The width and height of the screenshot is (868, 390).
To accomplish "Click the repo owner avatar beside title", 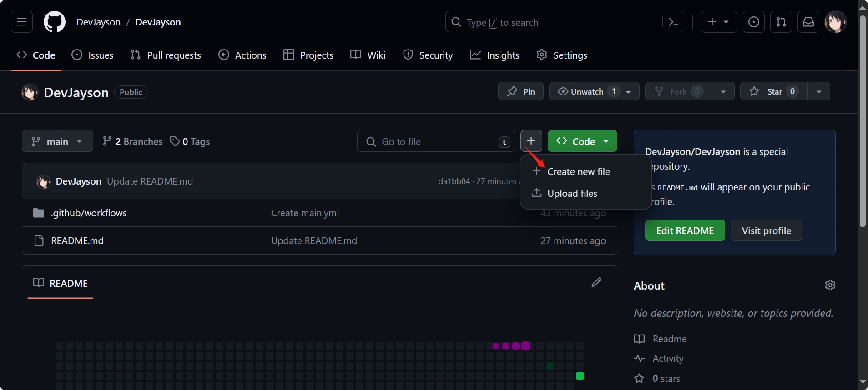I will (30, 92).
